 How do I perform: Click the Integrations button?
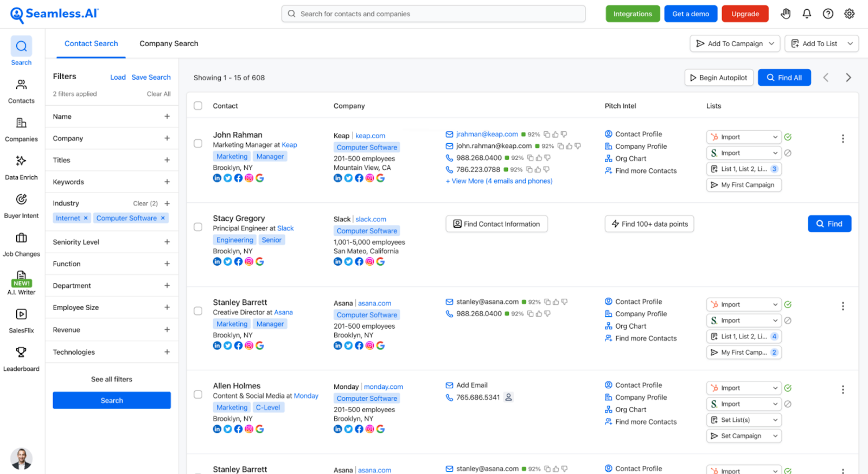[633, 14]
